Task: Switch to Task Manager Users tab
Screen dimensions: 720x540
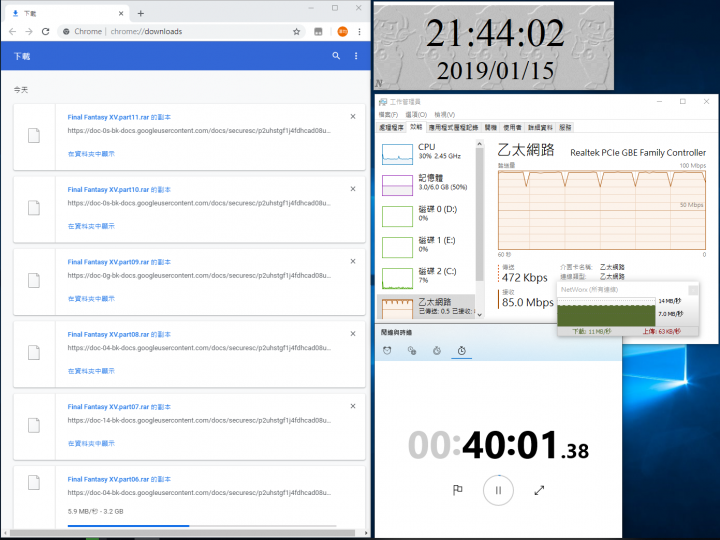Action: coord(512,128)
